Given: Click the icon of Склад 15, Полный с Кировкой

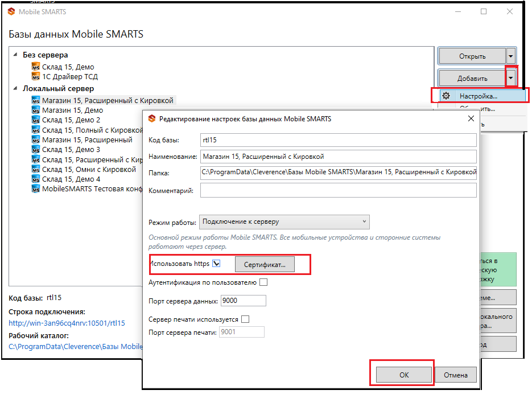Looking at the screenshot, I should click(x=36, y=130).
